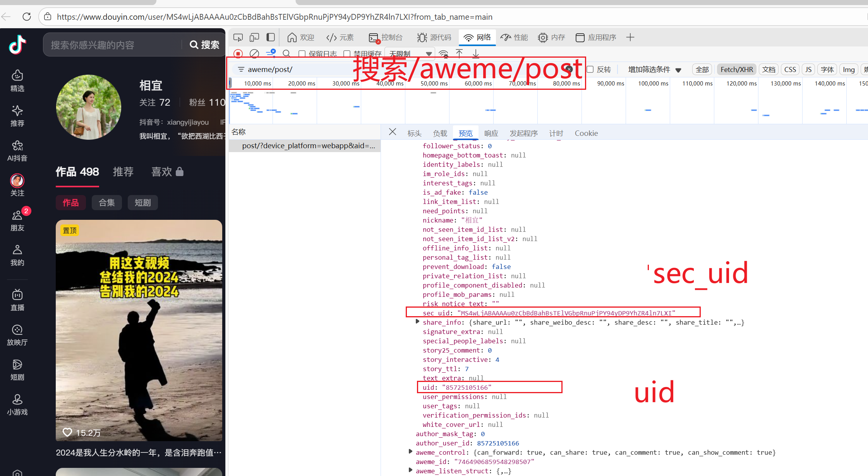
Task: Expand the aweme_listen_struct object
Action: pos(410,470)
